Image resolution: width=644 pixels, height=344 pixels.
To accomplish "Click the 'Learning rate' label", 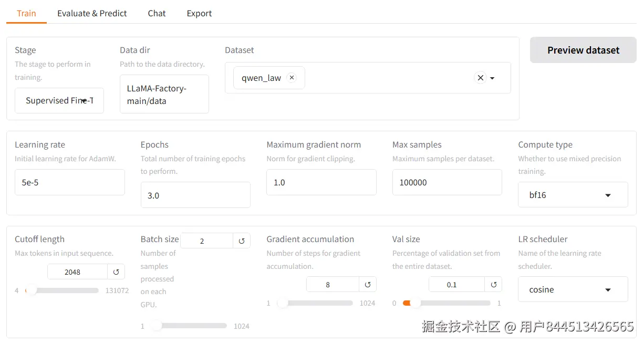I will pos(40,144).
